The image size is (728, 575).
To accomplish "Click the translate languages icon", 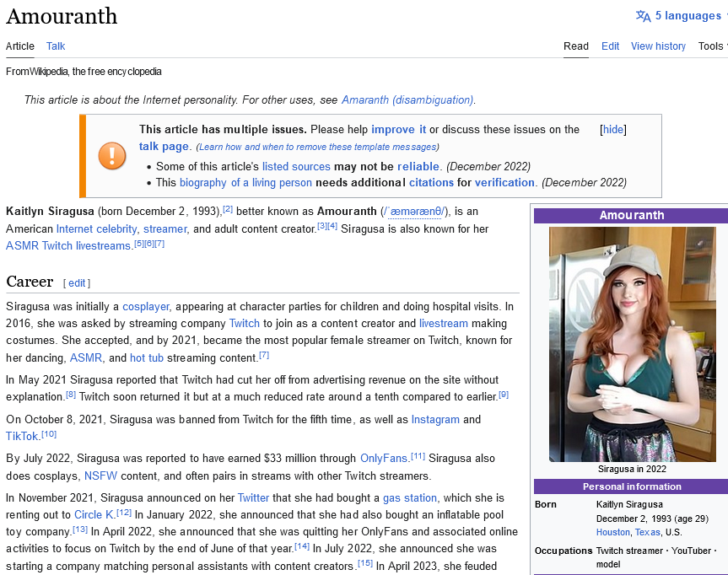I will (x=643, y=16).
